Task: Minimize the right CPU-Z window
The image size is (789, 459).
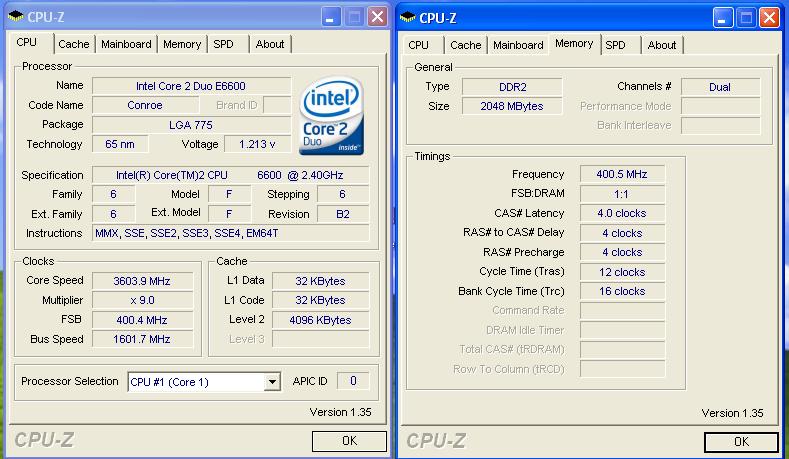Action: point(723,18)
